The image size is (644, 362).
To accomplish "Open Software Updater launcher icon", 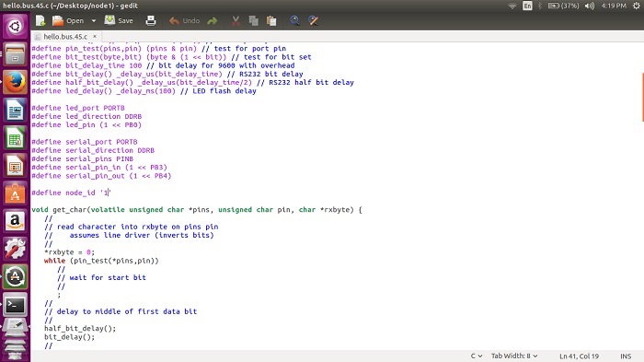I will 16,276.
